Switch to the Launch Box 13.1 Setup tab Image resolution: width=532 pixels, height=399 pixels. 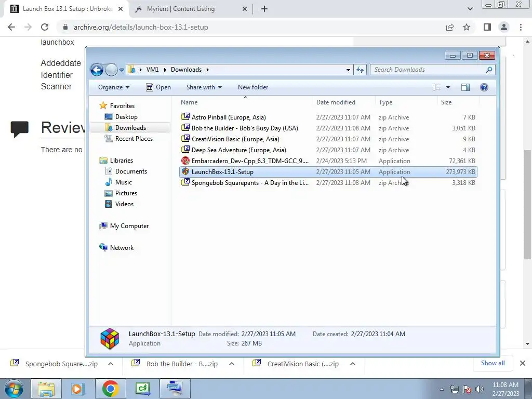tap(66, 9)
